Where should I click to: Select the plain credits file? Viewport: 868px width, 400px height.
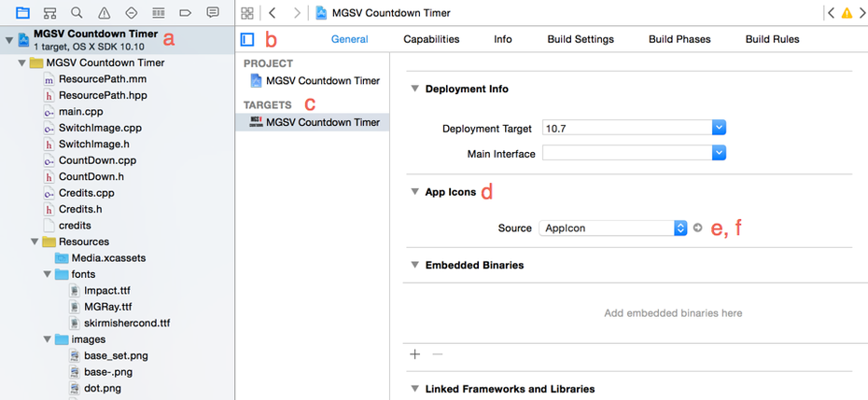pyautogui.click(x=75, y=225)
